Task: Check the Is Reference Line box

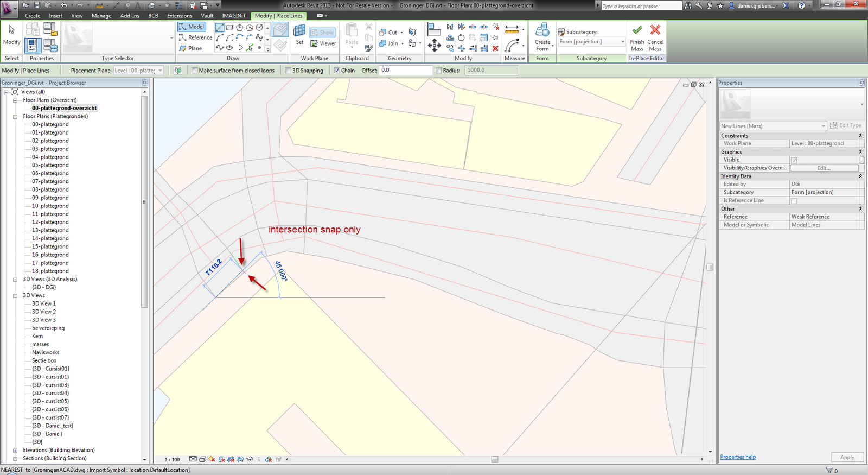Action: click(x=794, y=201)
